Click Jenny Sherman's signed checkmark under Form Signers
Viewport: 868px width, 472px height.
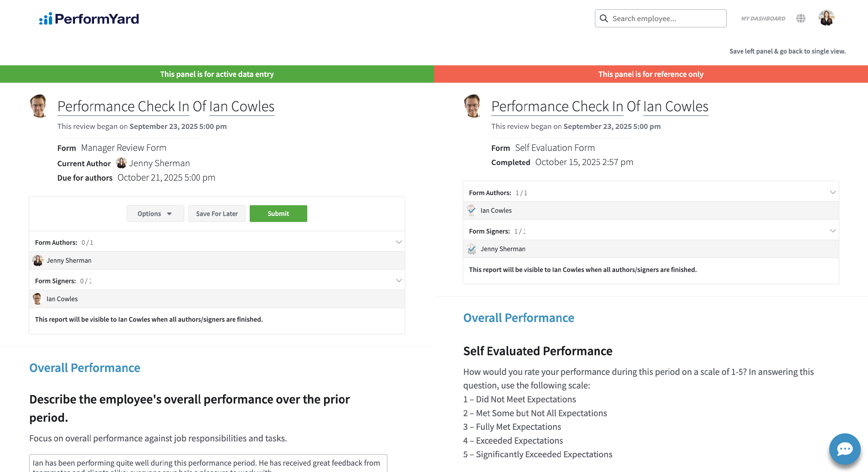[x=472, y=249]
